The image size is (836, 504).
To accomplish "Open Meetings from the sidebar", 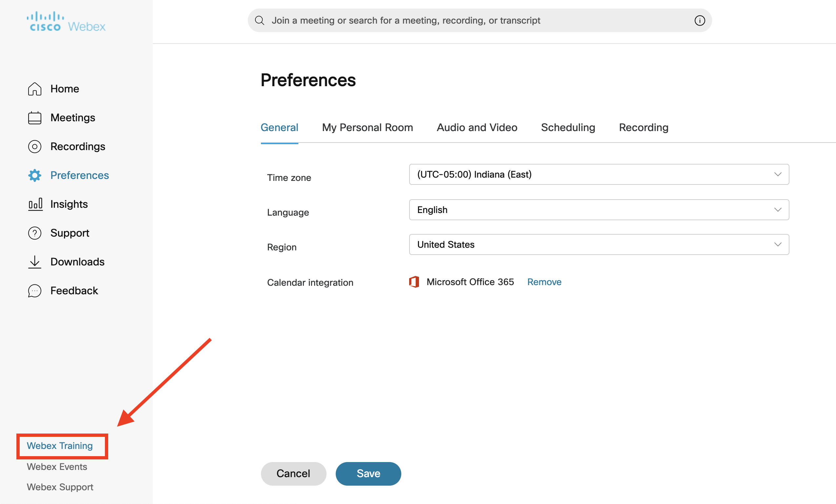I will [34, 117].
